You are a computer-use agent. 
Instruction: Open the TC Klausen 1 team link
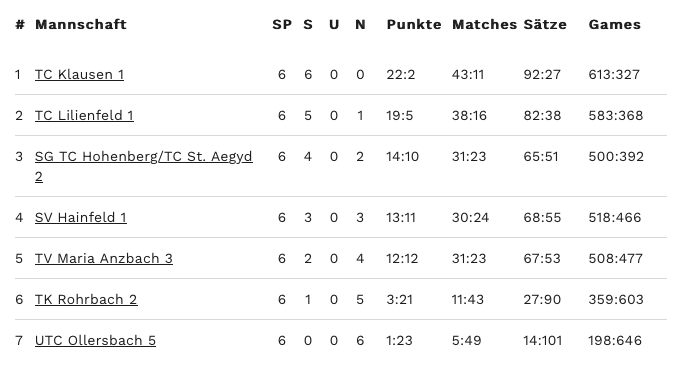[80, 74]
